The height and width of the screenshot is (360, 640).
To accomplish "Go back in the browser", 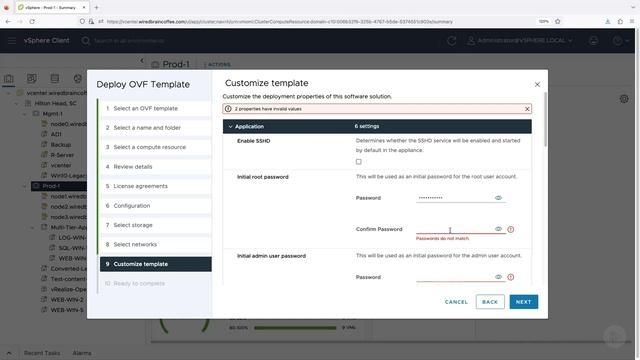I will (x=8, y=21).
